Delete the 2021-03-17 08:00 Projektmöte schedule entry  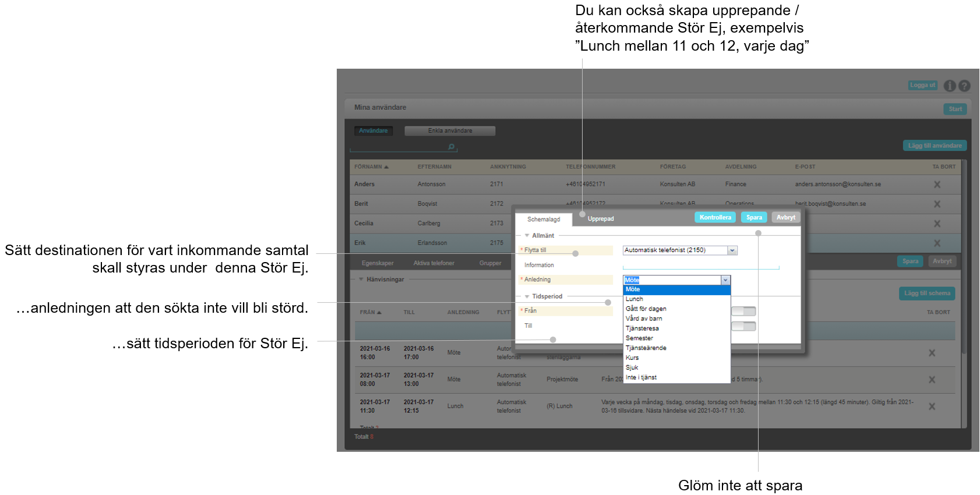click(932, 380)
